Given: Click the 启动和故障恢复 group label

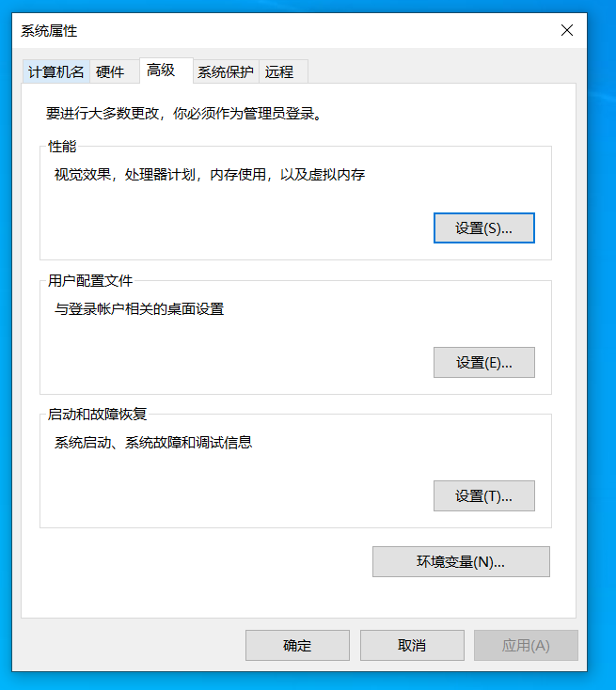Looking at the screenshot, I should coord(97,414).
